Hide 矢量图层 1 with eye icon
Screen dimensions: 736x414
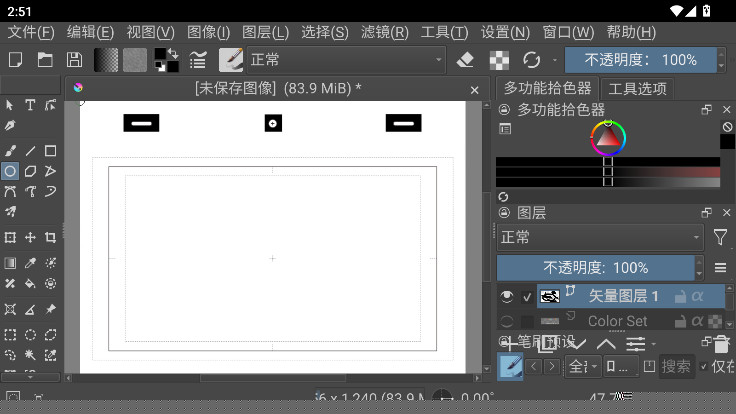506,296
